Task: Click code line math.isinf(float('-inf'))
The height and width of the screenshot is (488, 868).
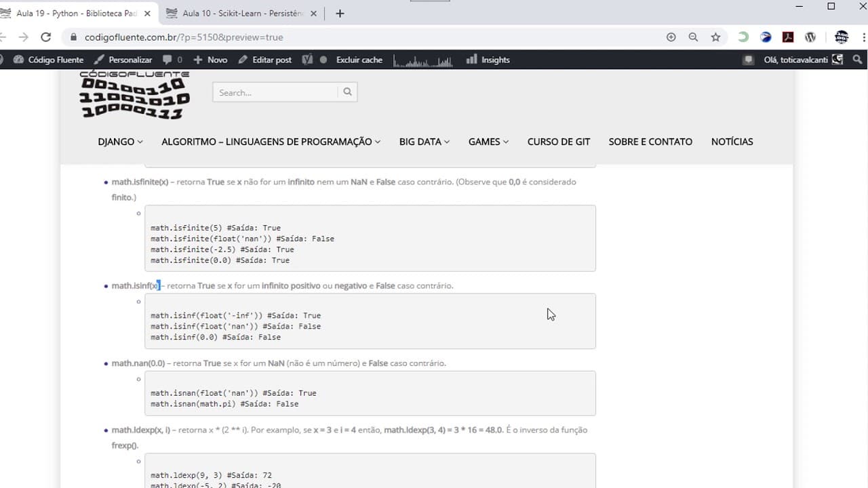Action: click(x=236, y=315)
